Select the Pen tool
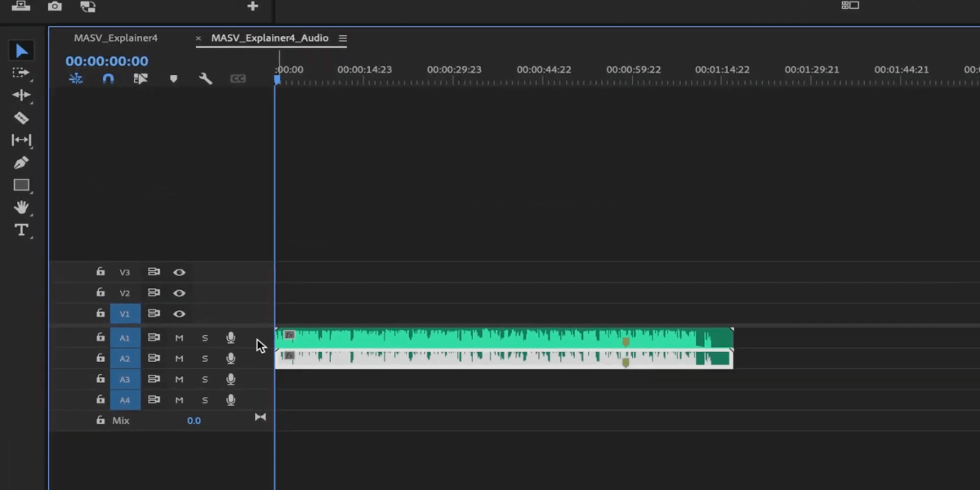The width and height of the screenshot is (980, 490). coord(21,163)
